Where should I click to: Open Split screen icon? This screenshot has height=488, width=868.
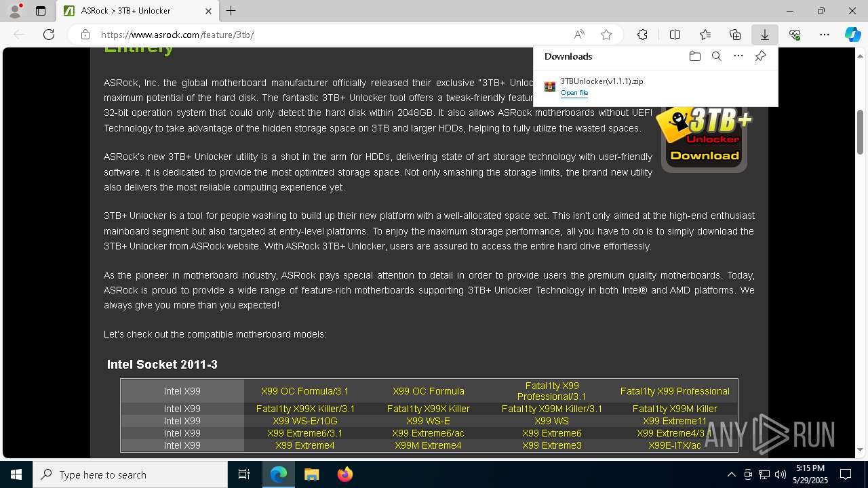(x=675, y=35)
